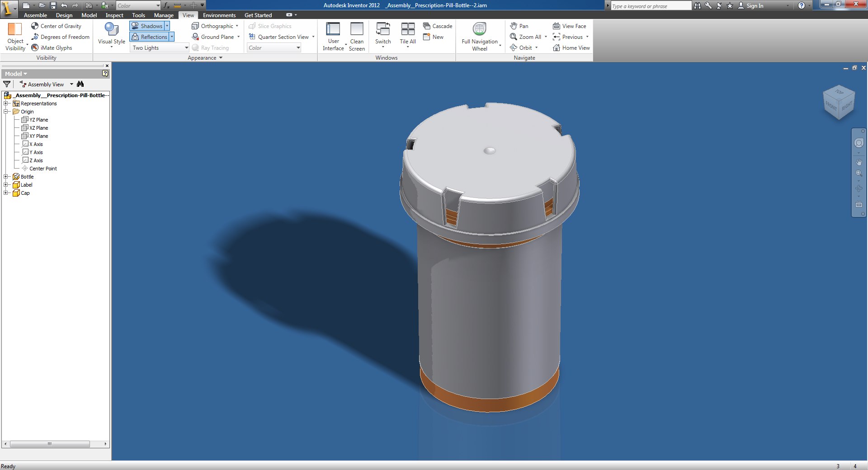This screenshot has height=470, width=868.
Task: Click the Save icon in quick access toolbar
Action: pyautogui.click(x=53, y=5)
